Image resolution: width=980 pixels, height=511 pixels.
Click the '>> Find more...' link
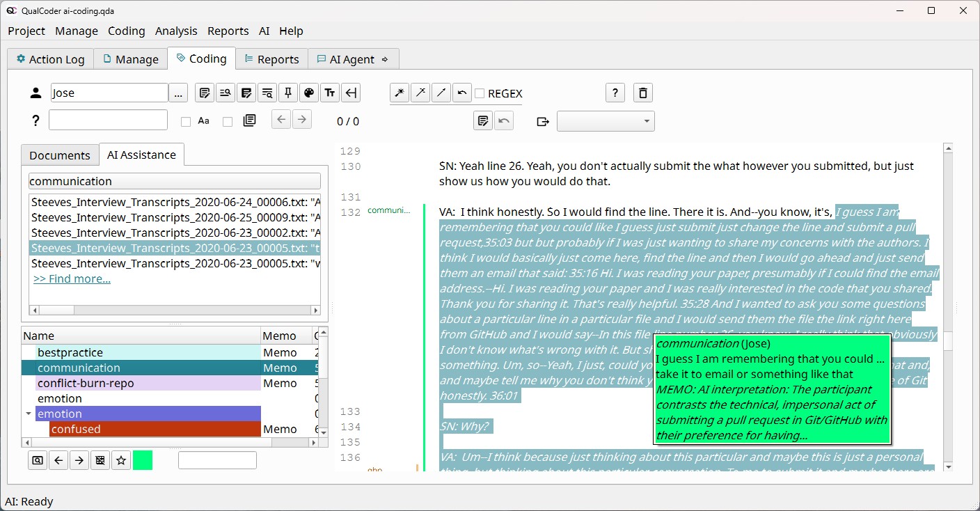point(72,278)
